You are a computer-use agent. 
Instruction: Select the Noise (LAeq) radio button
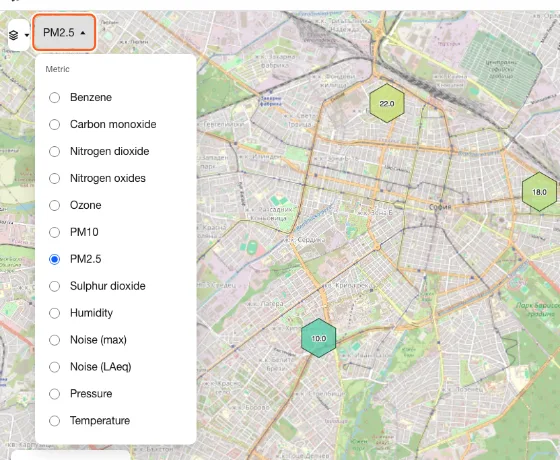click(54, 367)
